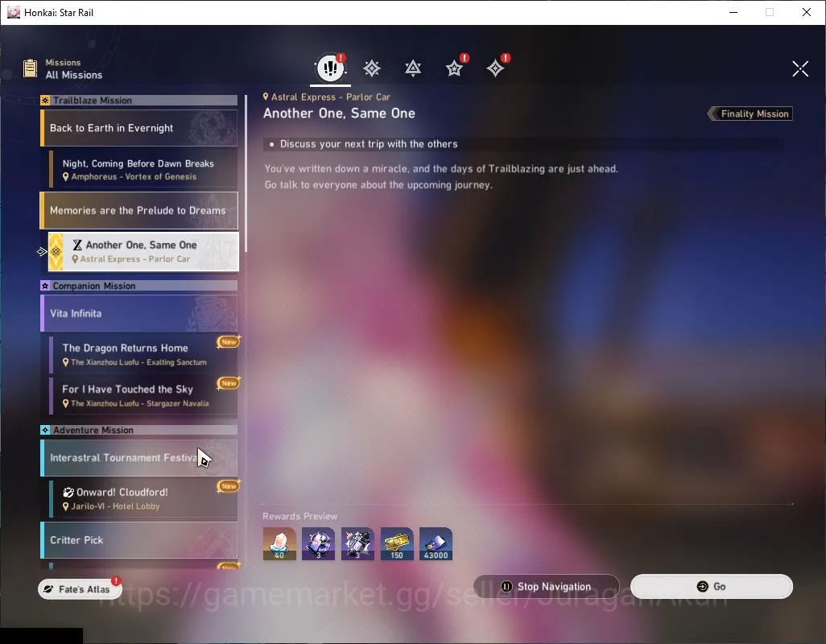Click the Finality Mission tag
Image resolution: width=826 pixels, height=644 pixels.
(750, 114)
